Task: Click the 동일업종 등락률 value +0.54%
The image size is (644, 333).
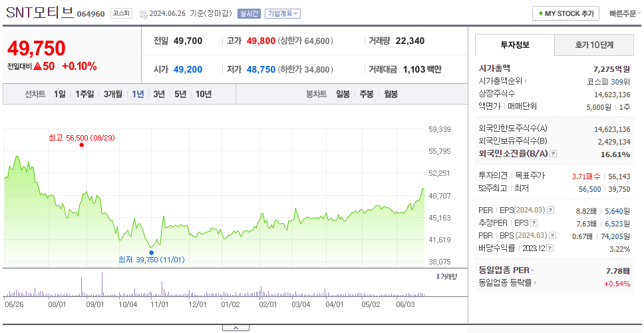Action: 617,283
